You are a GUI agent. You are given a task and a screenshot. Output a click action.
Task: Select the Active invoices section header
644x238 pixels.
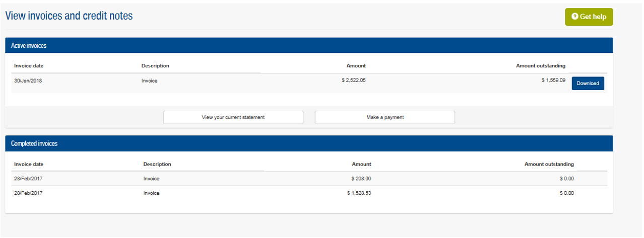[x=29, y=46]
